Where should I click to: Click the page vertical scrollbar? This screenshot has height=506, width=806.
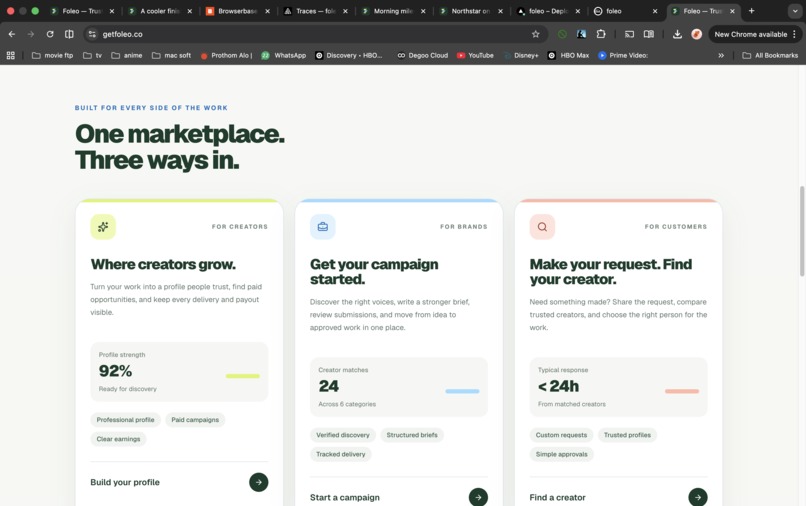(x=801, y=231)
